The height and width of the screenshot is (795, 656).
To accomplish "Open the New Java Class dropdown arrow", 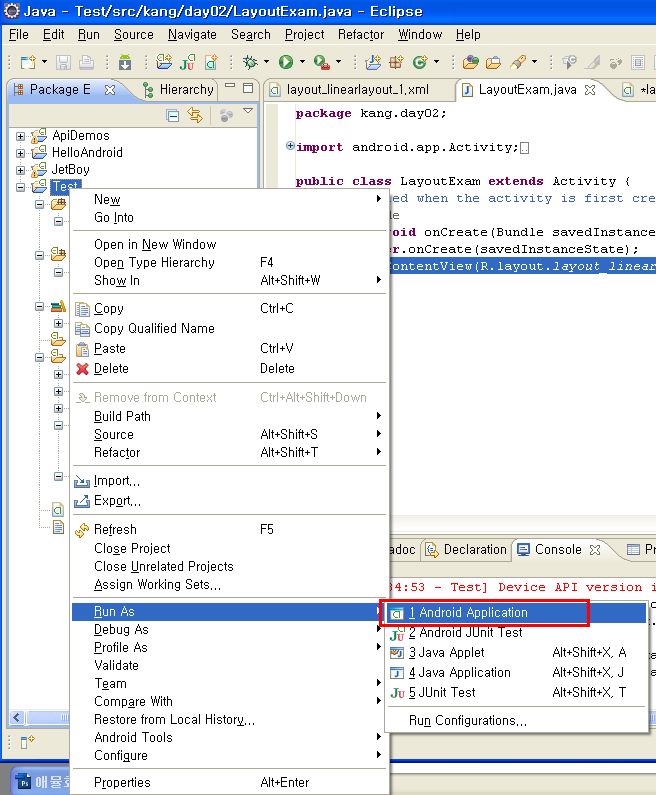I will point(436,62).
